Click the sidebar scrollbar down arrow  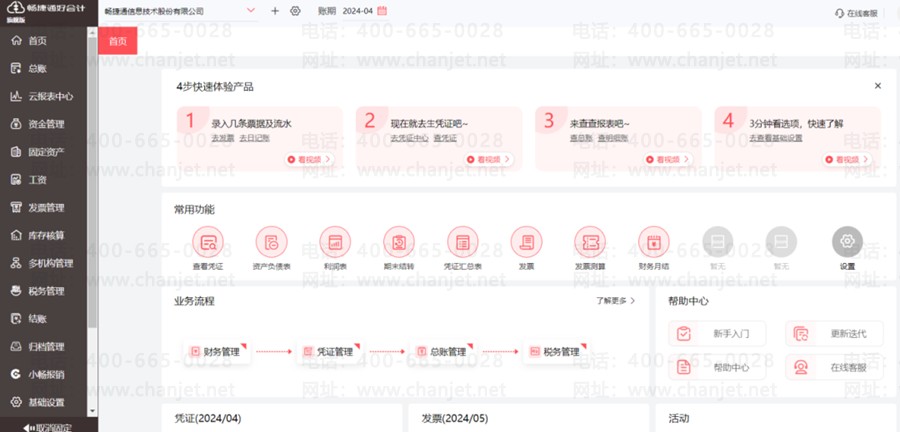tap(92, 411)
